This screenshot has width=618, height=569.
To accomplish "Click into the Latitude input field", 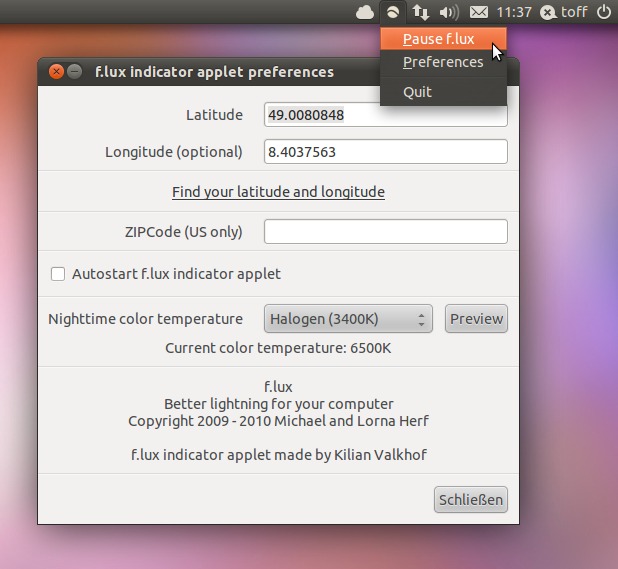I will [x=385, y=115].
